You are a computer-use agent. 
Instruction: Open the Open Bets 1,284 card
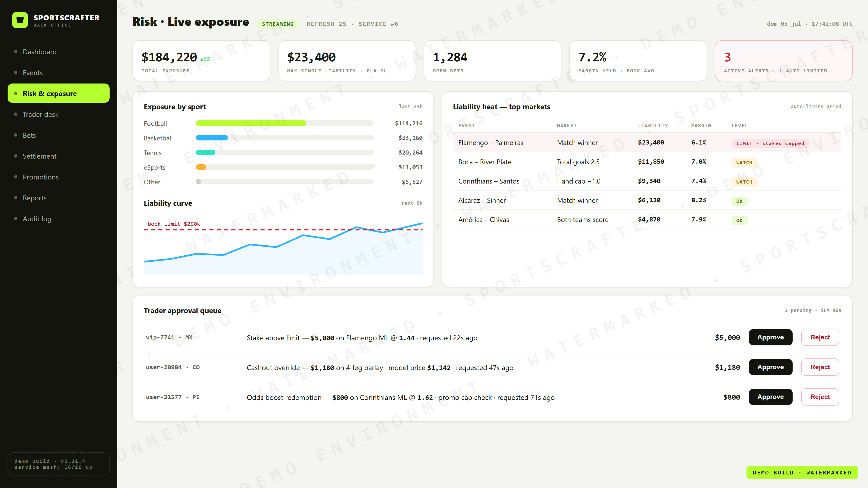click(x=492, y=61)
